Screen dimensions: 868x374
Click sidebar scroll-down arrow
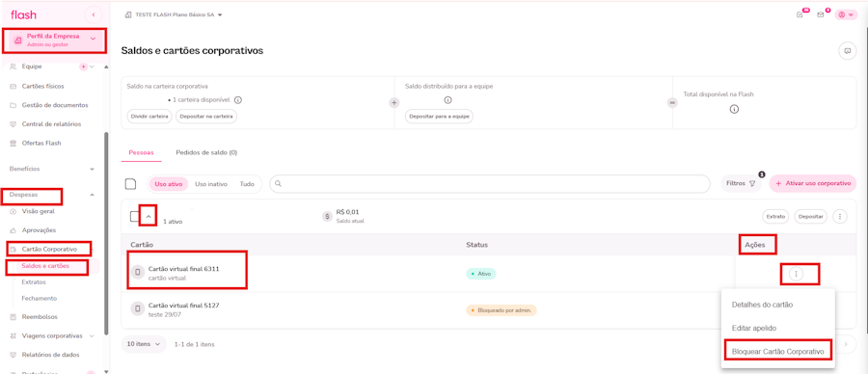pos(106,371)
